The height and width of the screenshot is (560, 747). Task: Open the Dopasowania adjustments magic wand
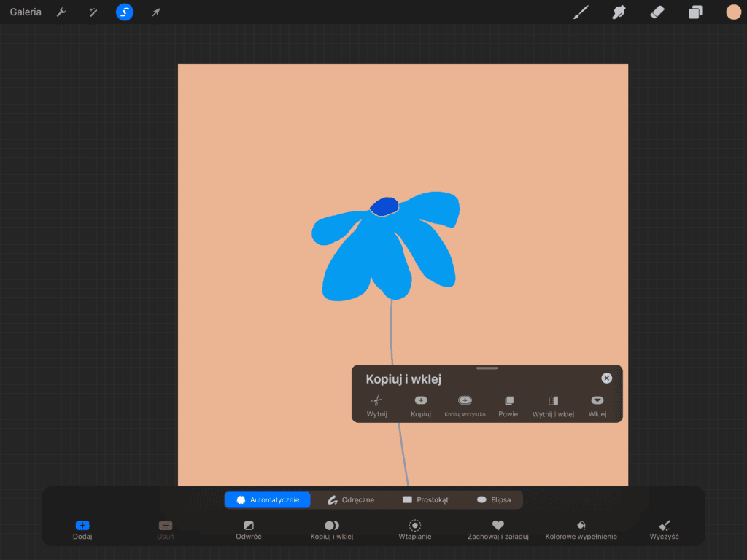[93, 12]
